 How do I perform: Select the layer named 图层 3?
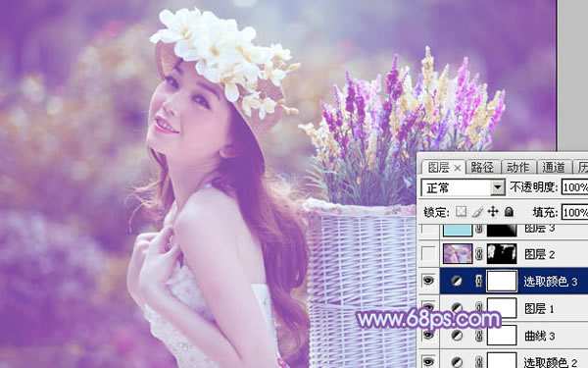click(x=540, y=228)
